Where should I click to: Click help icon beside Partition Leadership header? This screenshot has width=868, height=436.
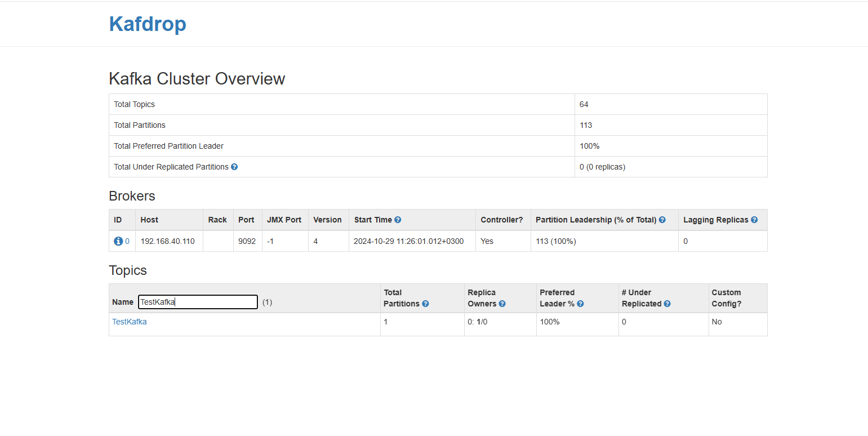[662, 220]
